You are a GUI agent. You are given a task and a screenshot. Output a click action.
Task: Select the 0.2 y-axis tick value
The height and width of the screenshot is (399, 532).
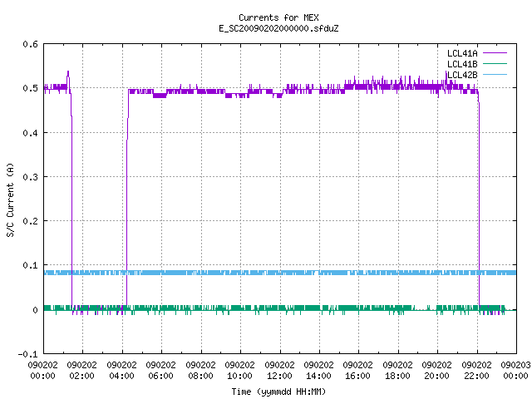[30, 221]
